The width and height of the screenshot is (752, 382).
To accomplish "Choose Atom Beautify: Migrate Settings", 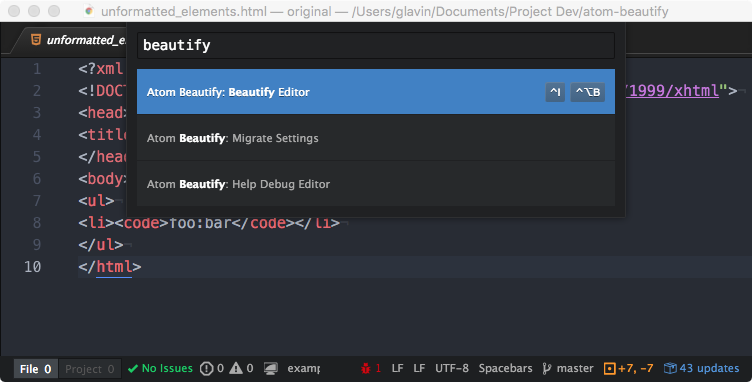I will point(376,138).
